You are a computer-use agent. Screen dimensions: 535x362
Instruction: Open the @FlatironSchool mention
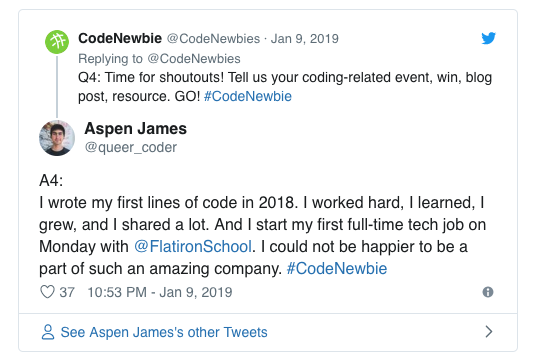tap(193, 247)
